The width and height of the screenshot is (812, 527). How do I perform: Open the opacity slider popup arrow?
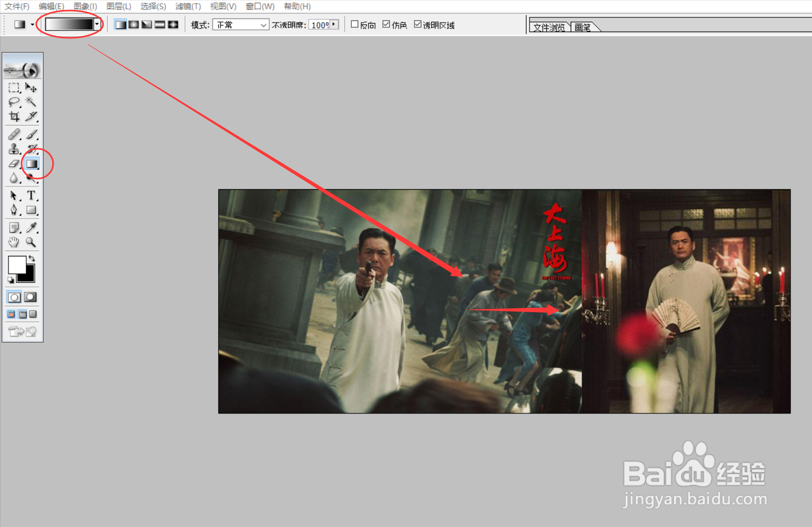[x=334, y=24]
